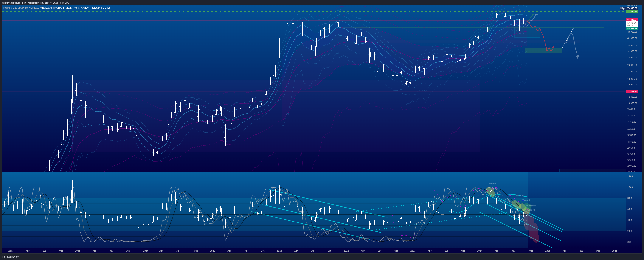This screenshot has width=644, height=260.
Task: Click the 2020 label on the time axis
Action: pos(212,251)
